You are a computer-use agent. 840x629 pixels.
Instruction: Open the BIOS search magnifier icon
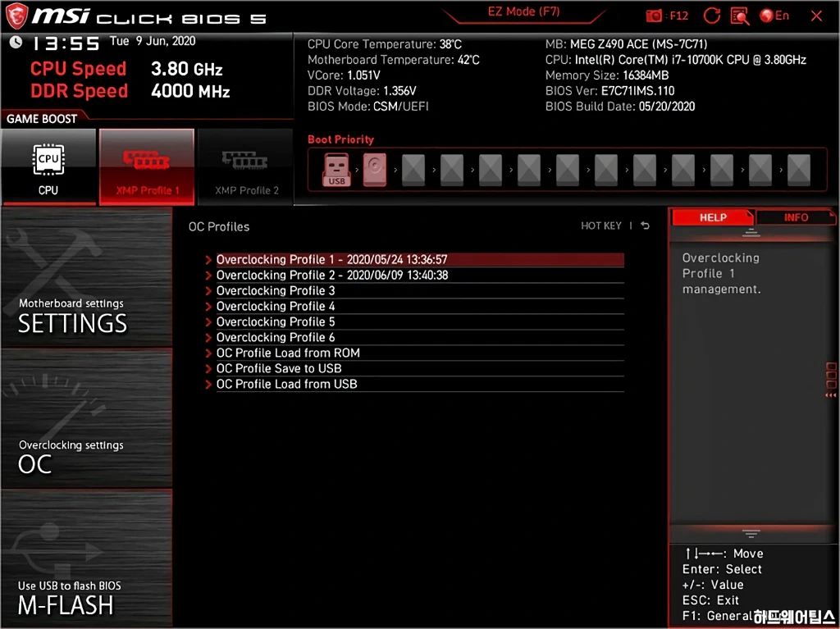click(740, 16)
